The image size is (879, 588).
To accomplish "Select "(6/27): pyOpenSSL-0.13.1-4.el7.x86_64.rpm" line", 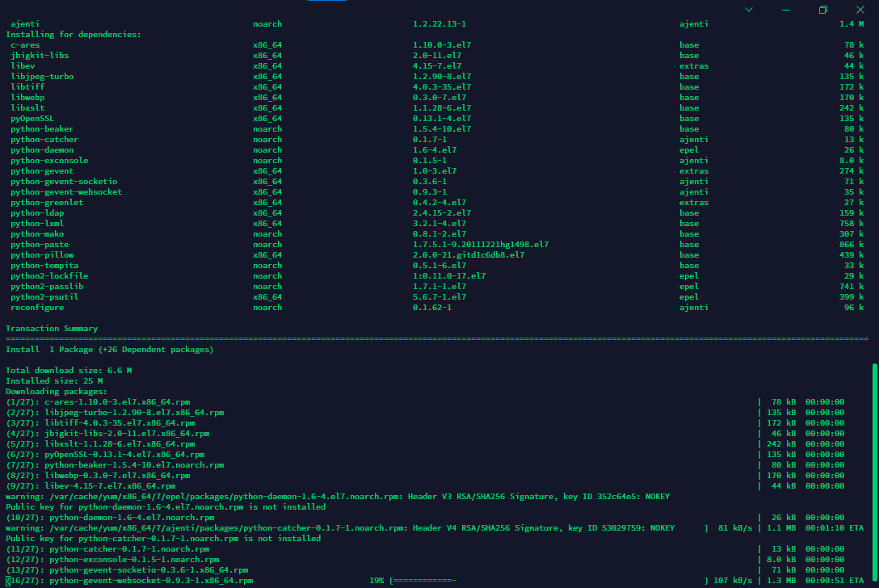I will 105,455.
